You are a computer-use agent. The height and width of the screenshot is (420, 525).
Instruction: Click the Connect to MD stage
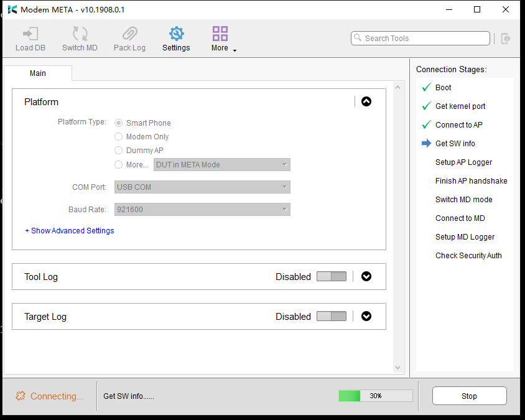point(460,218)
